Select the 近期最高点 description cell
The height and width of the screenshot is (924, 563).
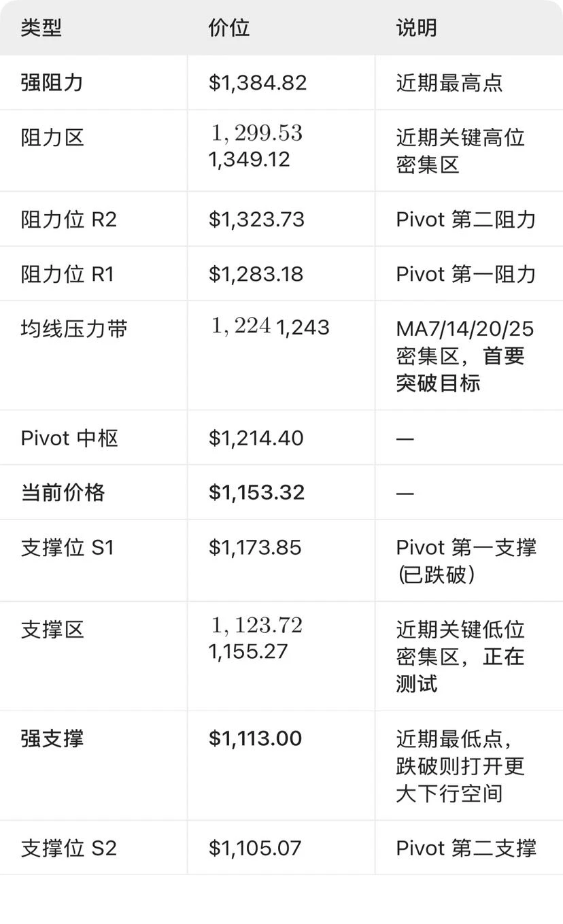tap(449, 83)
